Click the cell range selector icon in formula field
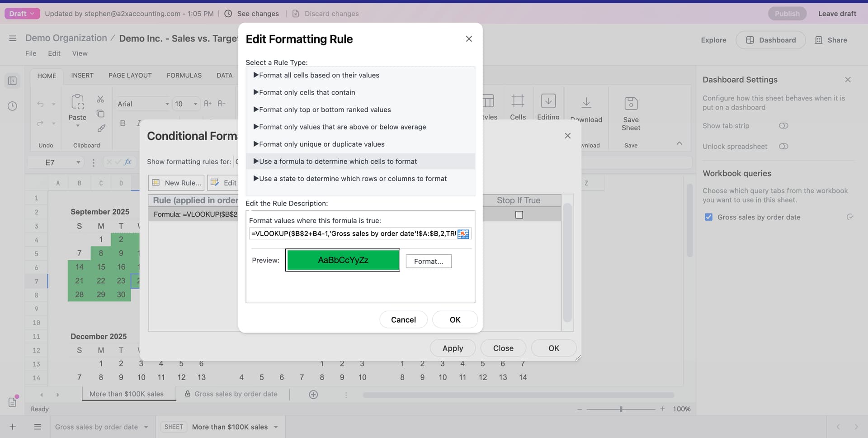 coord(463,234)
